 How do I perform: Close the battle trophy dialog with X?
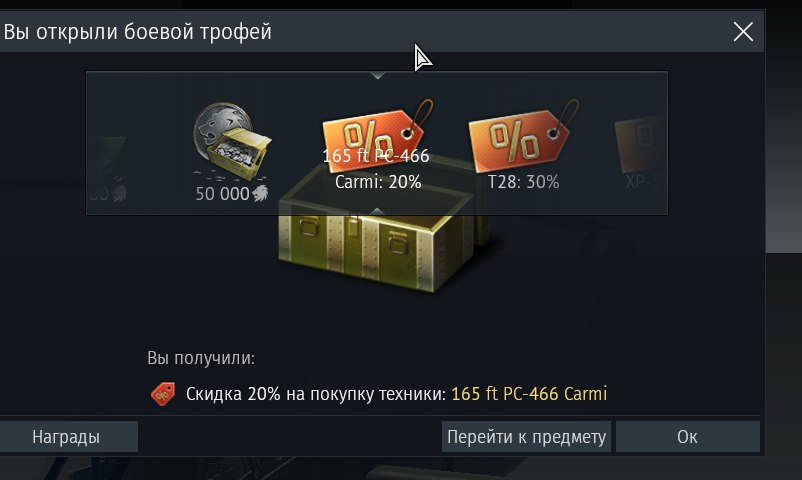pyautogui.click(x=743, y=32)
